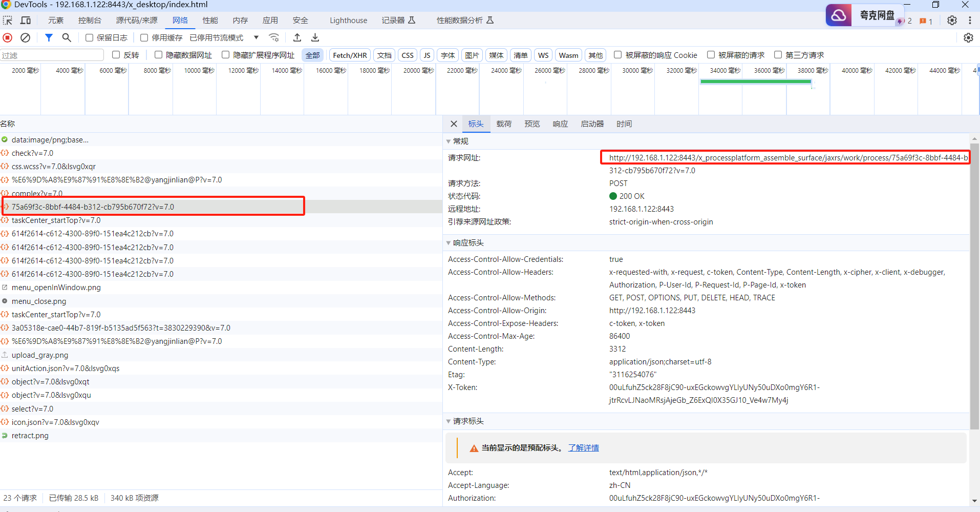980x512 pixels.
Task: Stop recording network log
Action: point(8,37)
